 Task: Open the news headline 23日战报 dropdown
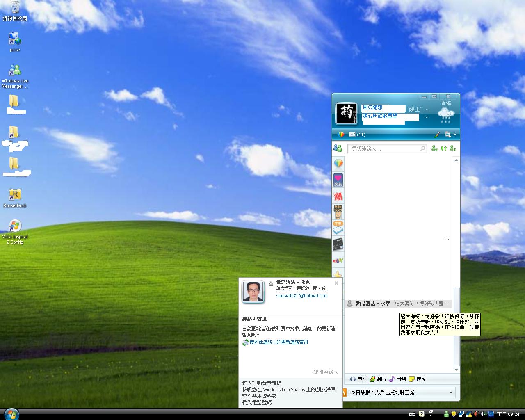pyautogui.click(x=450, y=393)
